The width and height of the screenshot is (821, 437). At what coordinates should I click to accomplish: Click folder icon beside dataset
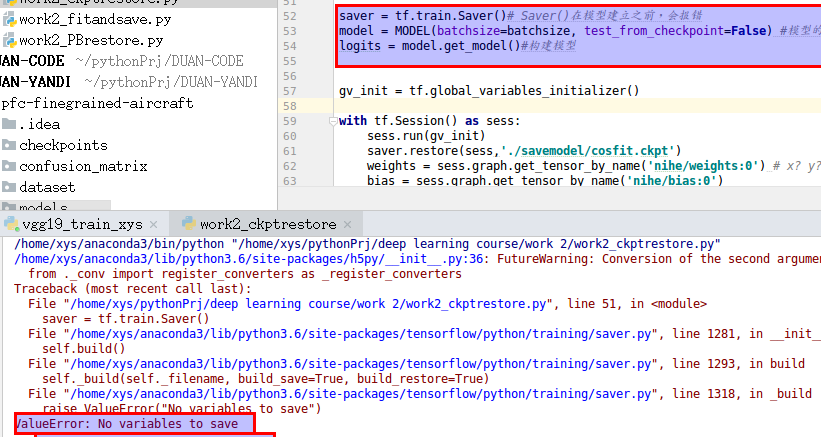pos(8,187)
